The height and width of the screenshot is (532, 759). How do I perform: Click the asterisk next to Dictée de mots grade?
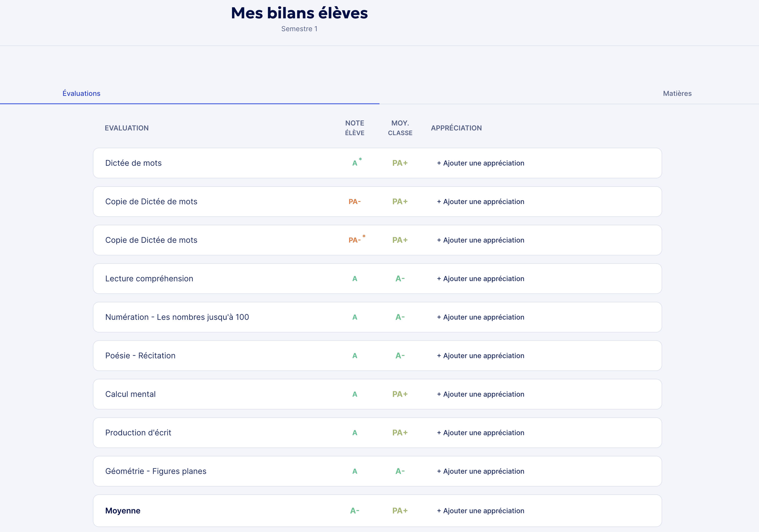(x=360, y=159)
